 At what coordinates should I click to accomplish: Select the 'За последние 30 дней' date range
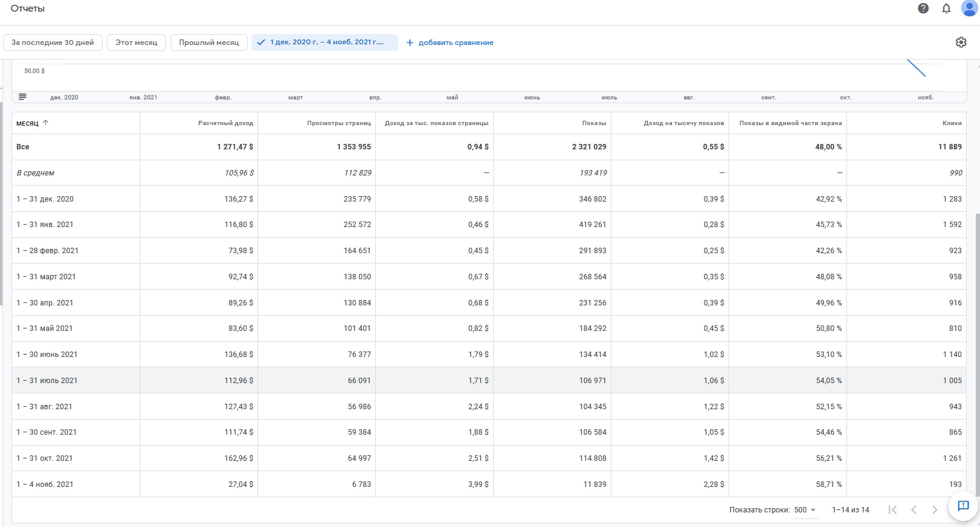tap(53, 42)
